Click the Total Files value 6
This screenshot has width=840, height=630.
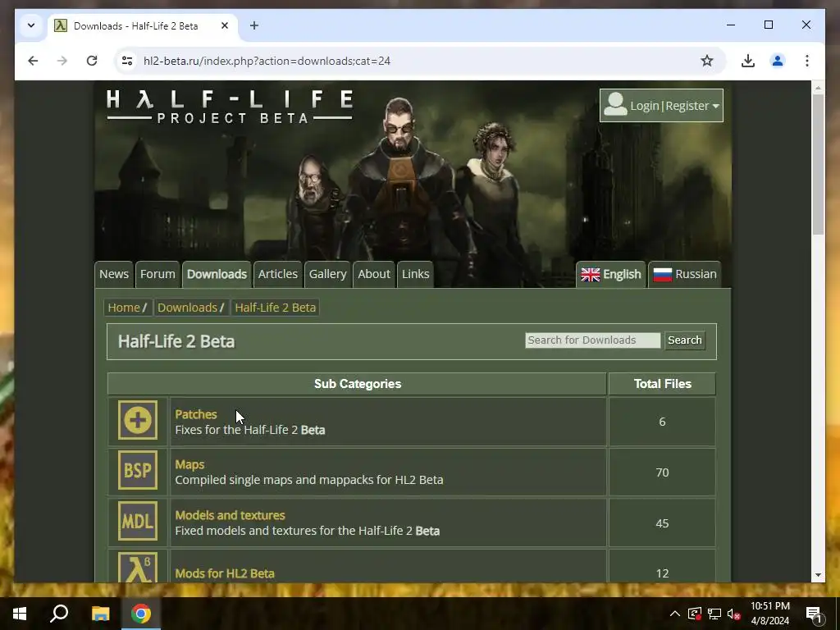[662, 422]
